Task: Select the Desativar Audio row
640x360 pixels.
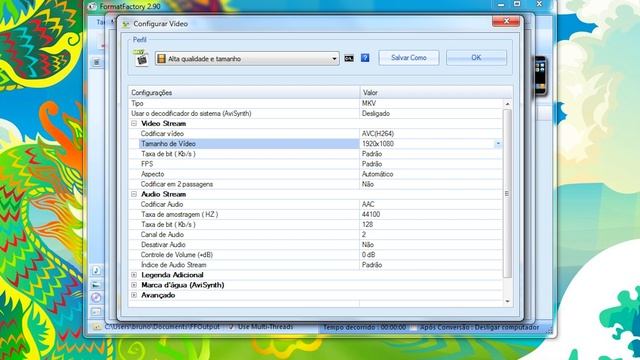Action: (x=316, y=244)
